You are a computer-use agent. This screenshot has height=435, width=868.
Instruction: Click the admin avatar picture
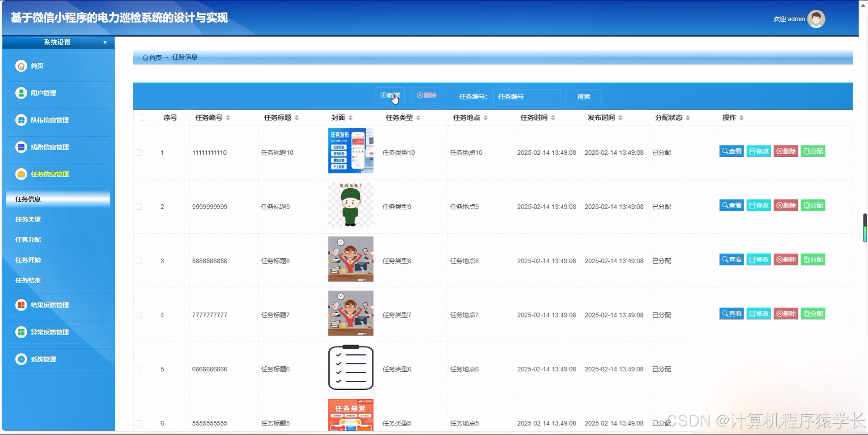[x=816, y=19]
